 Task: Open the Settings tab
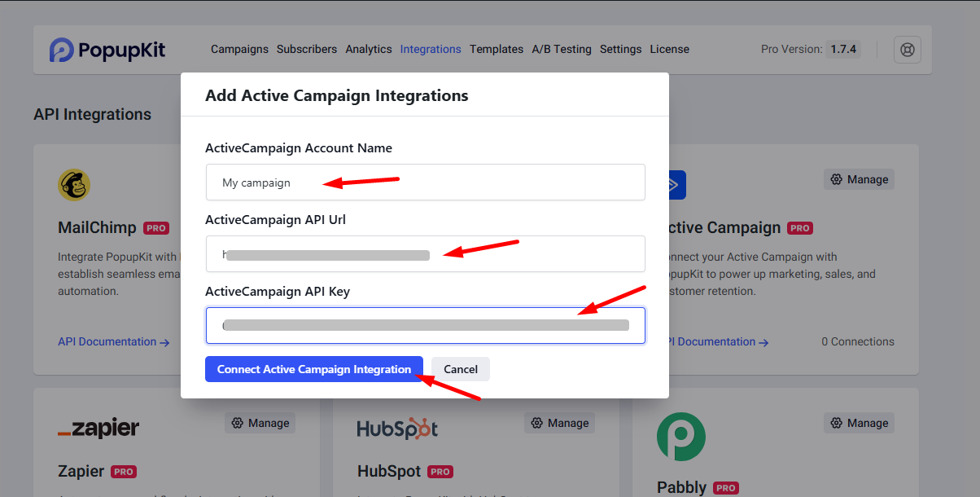[620, 49]
